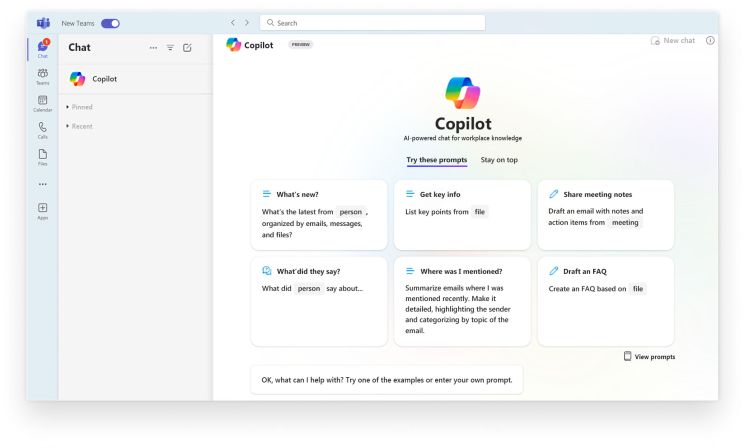Click pencil icon on Share meeting notes
Screen dimensions: 750x447
[553, 194]
